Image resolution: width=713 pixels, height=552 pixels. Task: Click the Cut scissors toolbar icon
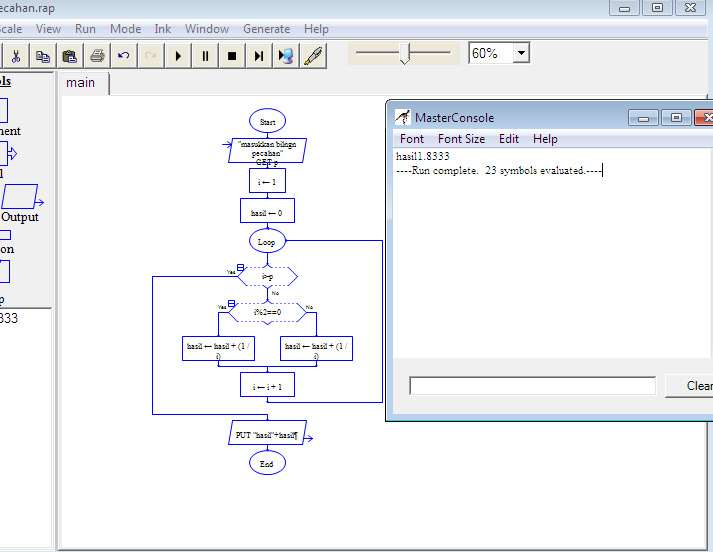coord(16,56)
